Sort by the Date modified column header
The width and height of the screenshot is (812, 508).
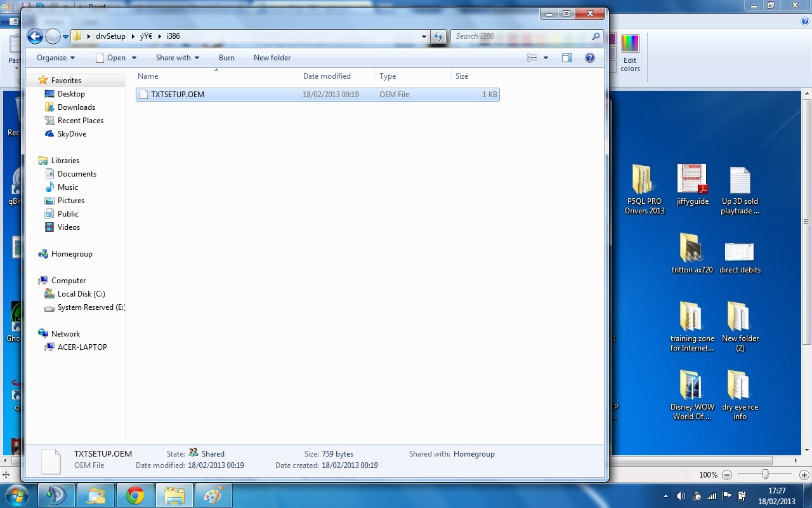(x=337, y=76)
